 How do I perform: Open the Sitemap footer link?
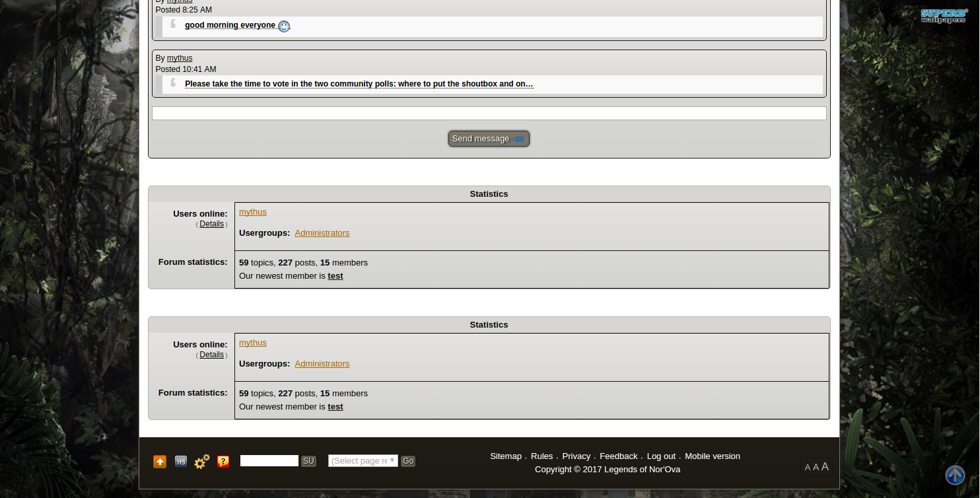click(x=506, y=456)
